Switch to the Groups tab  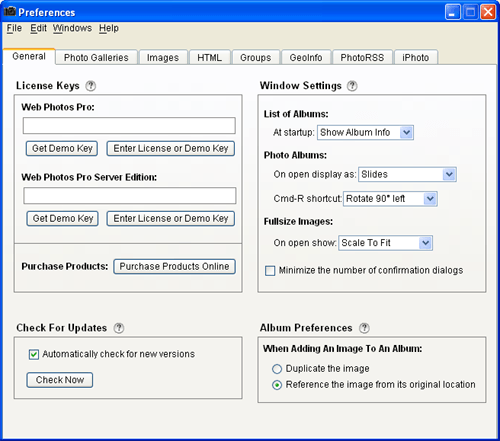point(256,57)
